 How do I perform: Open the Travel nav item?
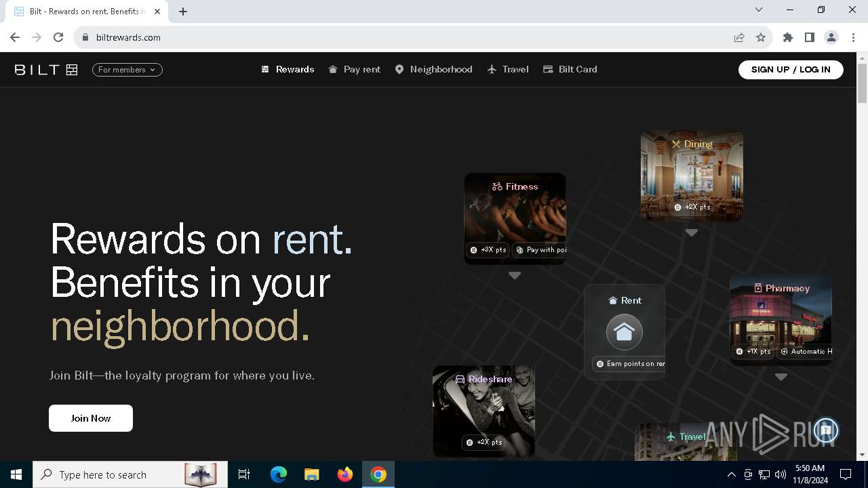508,69
